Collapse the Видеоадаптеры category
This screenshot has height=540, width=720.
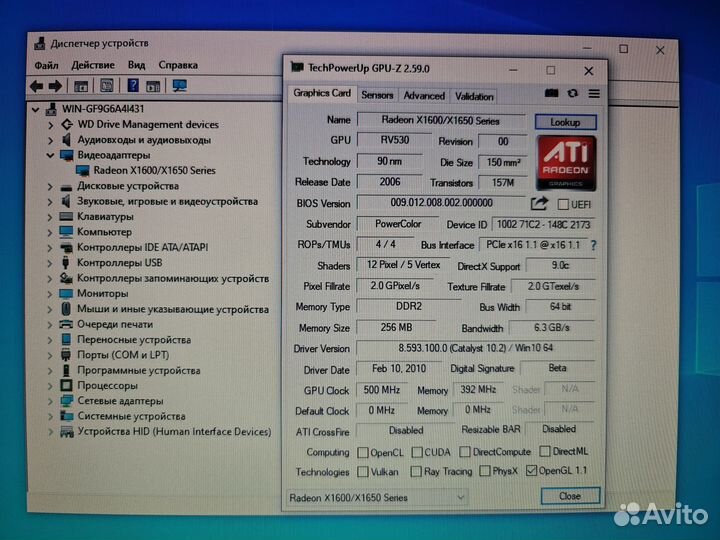(x=51, y=155)
